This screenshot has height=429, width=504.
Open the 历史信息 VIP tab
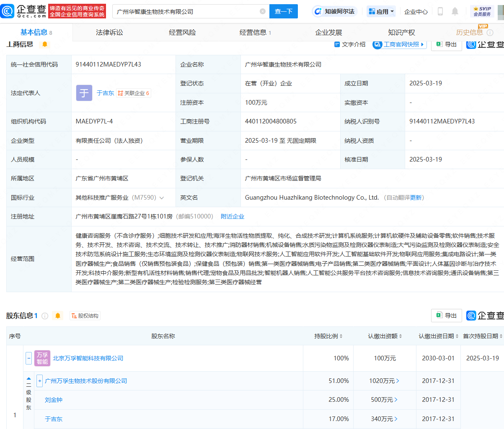[x=470, y=32]
